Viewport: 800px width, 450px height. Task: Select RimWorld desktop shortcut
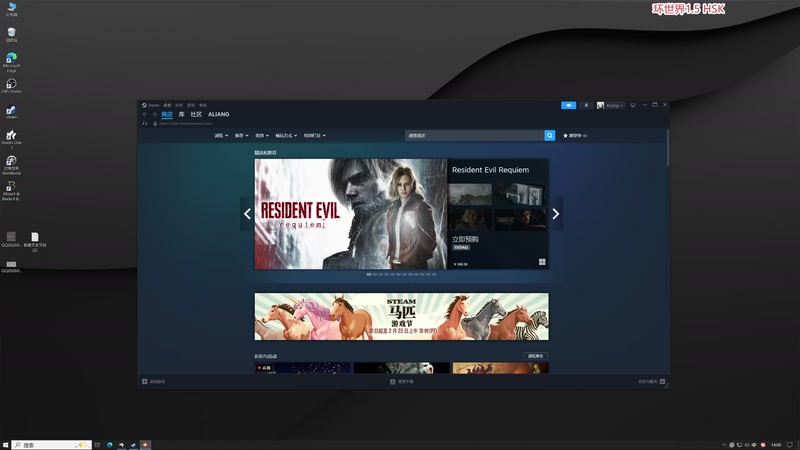[x=11, y=165]
